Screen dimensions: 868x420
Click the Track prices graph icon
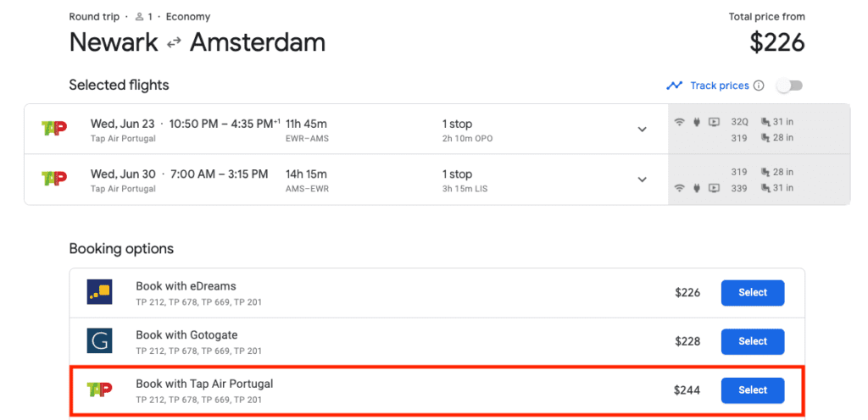pos(675,86)
